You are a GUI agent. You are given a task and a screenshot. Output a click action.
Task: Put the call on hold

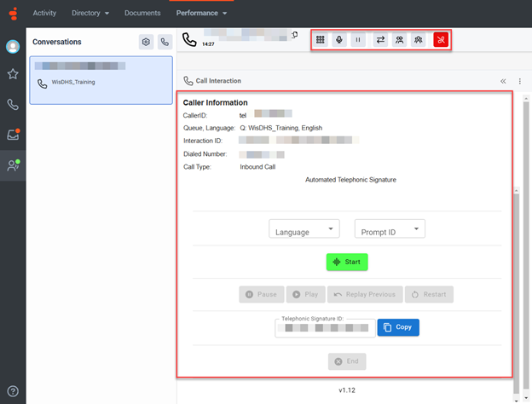tap(359, 39)
